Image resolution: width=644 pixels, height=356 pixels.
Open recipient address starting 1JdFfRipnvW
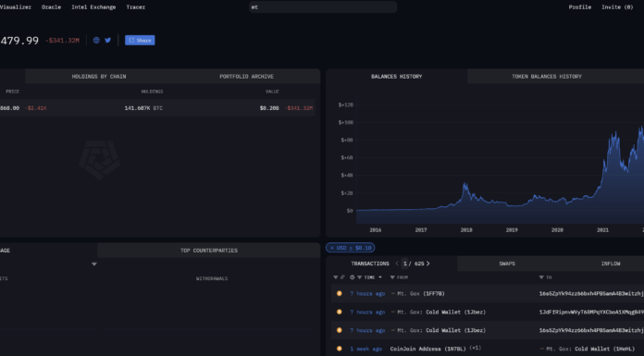591,312
